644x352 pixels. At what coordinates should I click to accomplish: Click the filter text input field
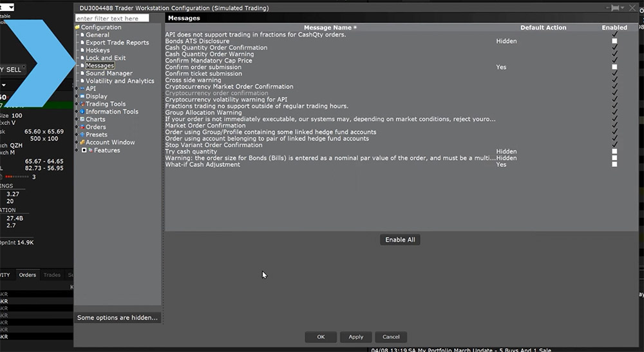(x=111, y=19)
